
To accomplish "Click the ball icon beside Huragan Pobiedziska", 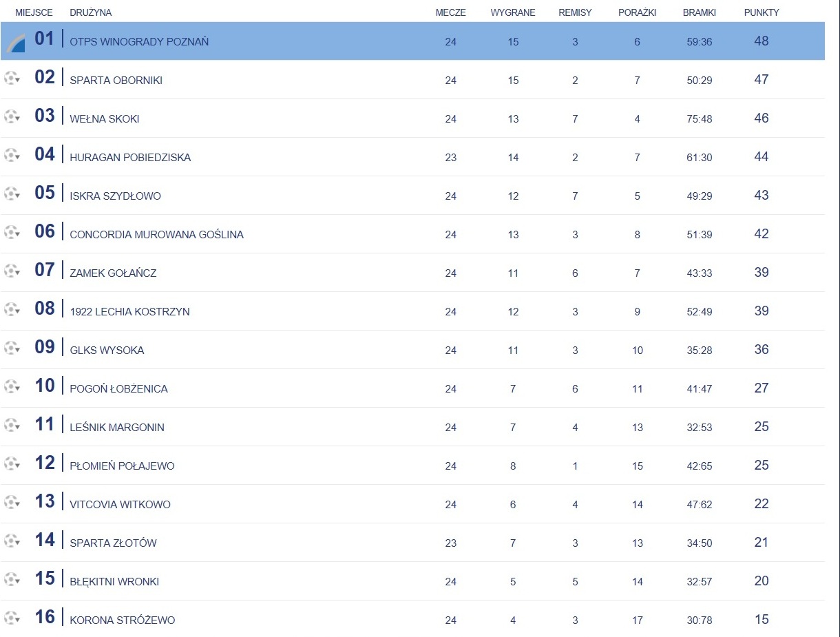I will (10, 156).
